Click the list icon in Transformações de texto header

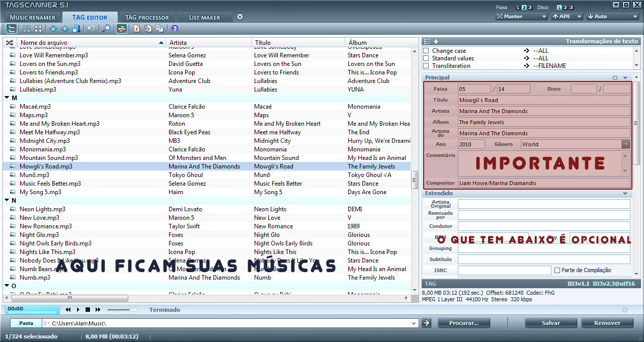coord(427,41)
